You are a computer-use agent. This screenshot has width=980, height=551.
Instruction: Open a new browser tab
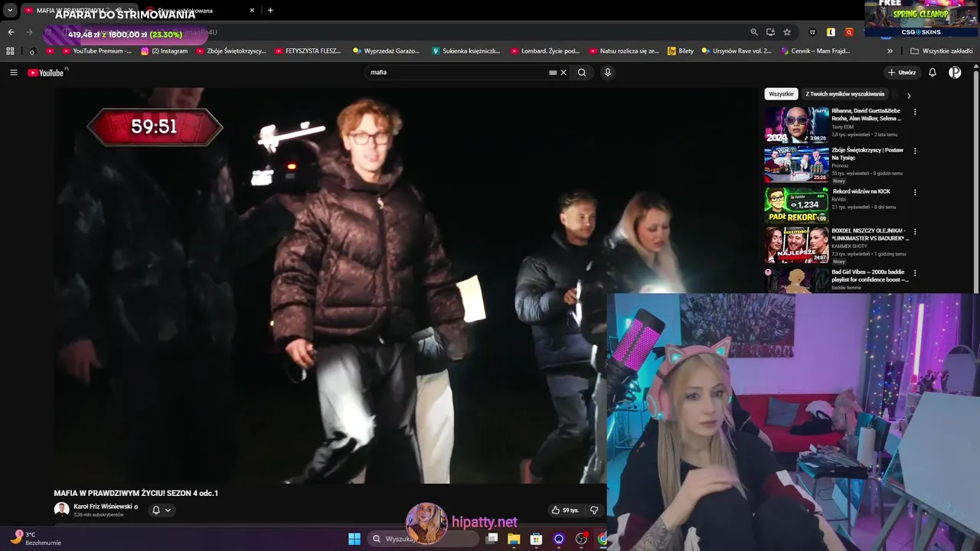[270, 10]
